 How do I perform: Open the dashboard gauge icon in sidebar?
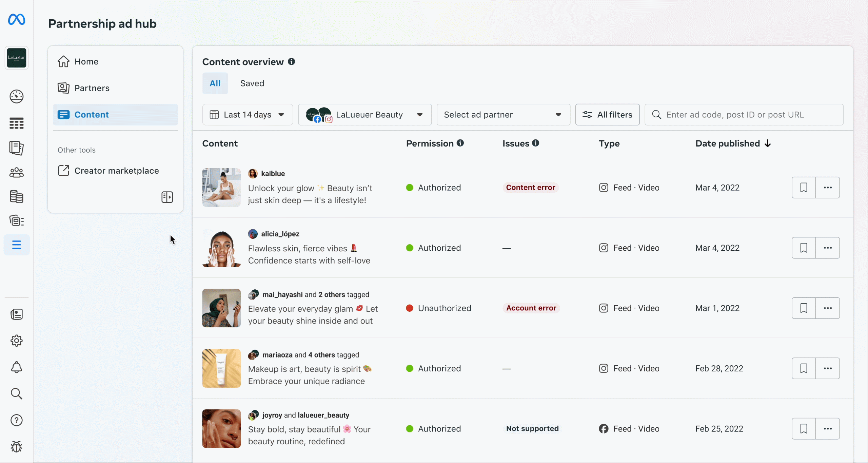coord(16,97)
